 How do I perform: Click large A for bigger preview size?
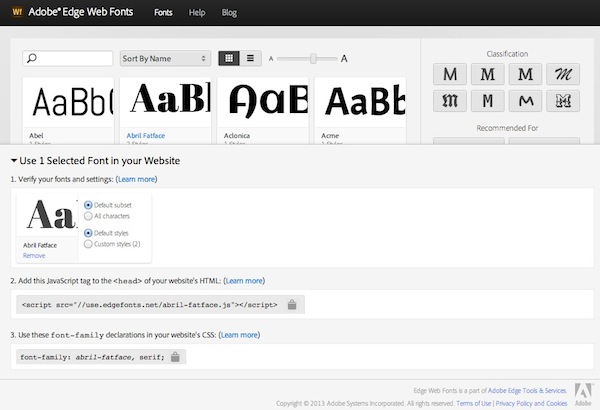[344, 59]
